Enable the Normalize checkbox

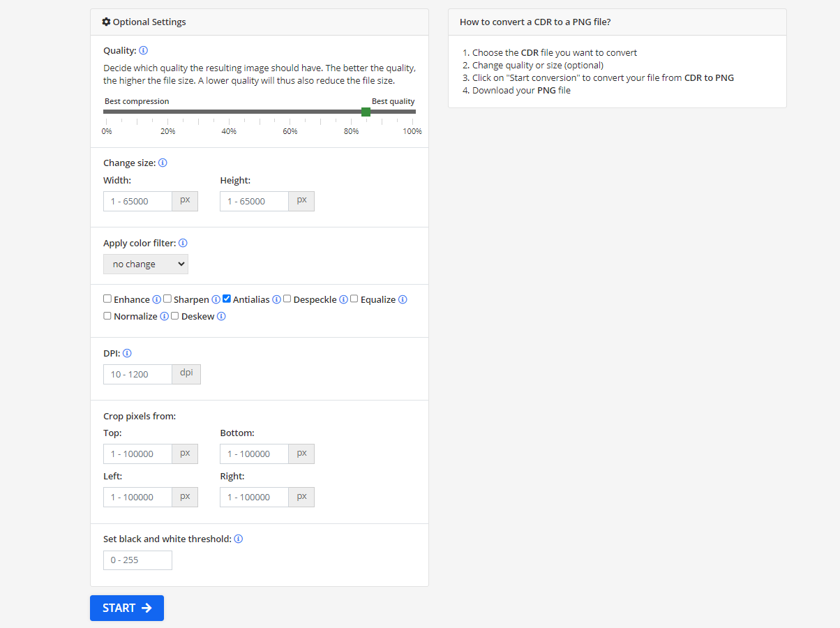[x=107, y=315]
